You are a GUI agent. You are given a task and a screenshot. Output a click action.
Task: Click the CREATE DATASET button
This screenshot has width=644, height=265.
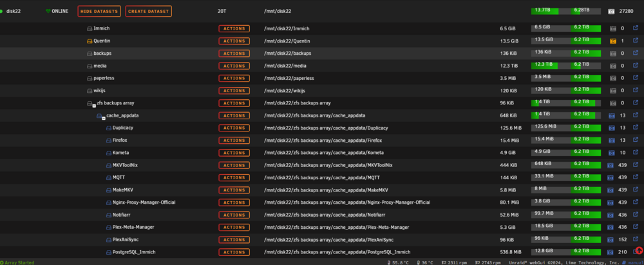point(148,12)
